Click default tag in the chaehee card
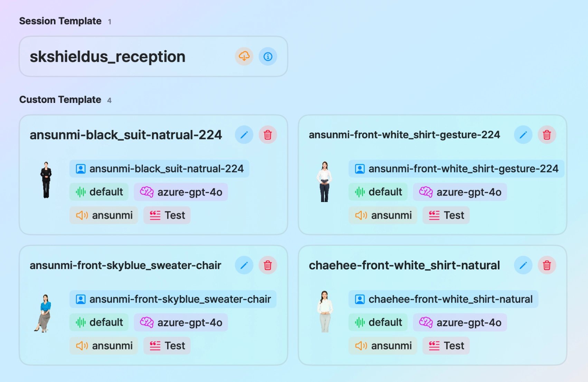The height and width of the screenshot is (382, 588). click(378, 322)
